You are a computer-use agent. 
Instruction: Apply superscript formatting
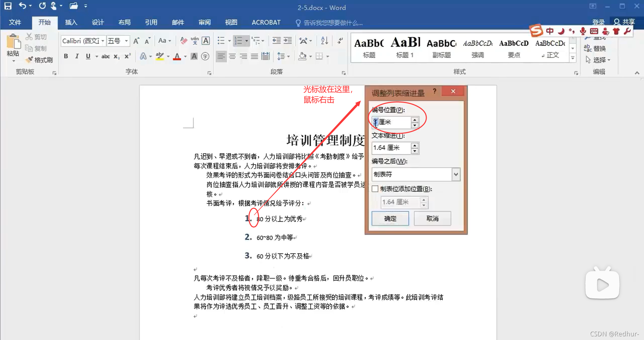click(127, 56)
